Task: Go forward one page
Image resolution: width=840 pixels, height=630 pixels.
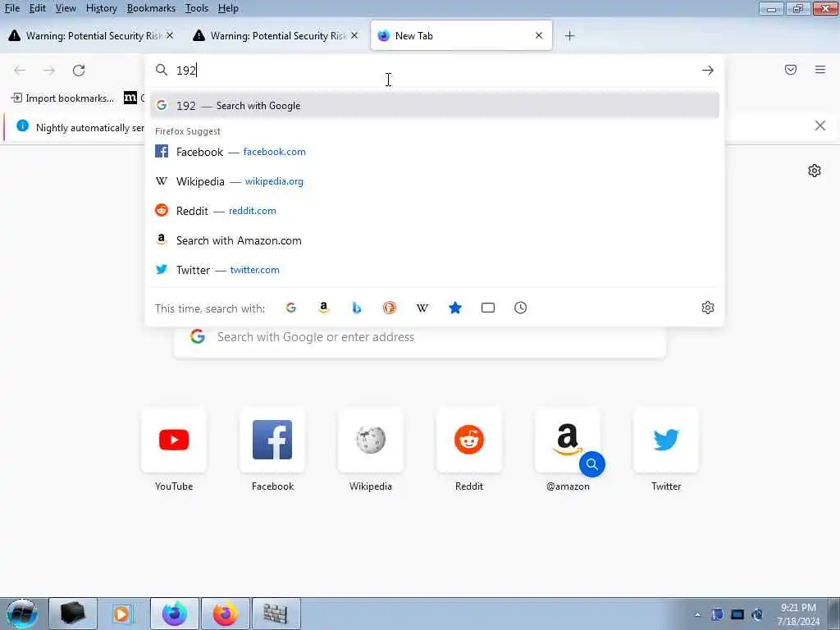Action: click(x=49, y=71)
